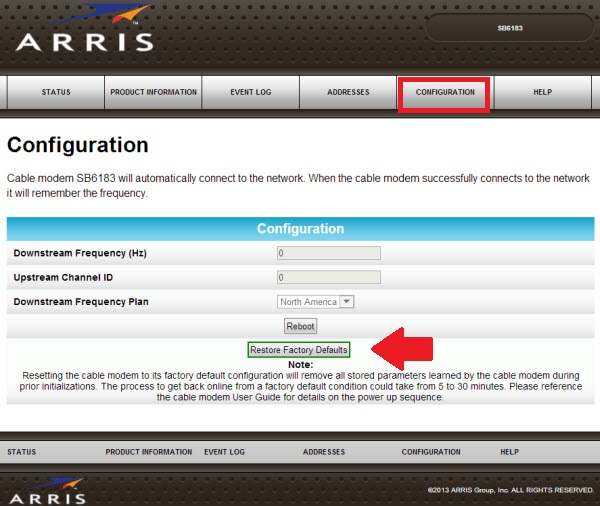Open Help link in footer navigation

[509, 452]
